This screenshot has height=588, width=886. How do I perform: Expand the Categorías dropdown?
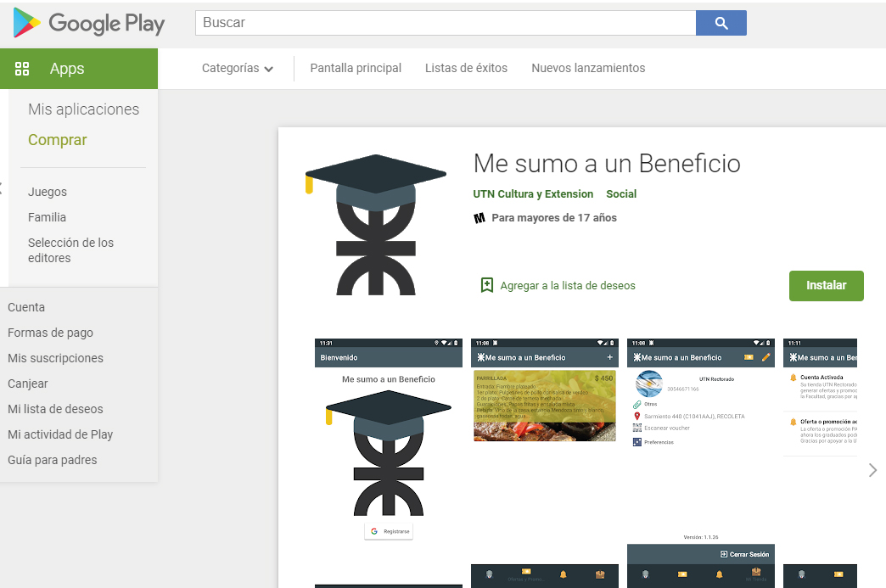coord(238,69)
